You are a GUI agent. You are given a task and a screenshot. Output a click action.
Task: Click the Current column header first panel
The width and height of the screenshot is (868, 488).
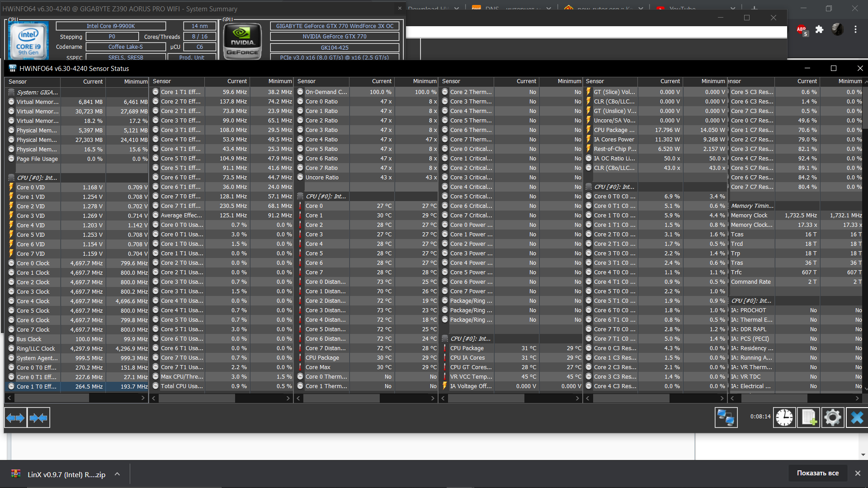[93, 82]
